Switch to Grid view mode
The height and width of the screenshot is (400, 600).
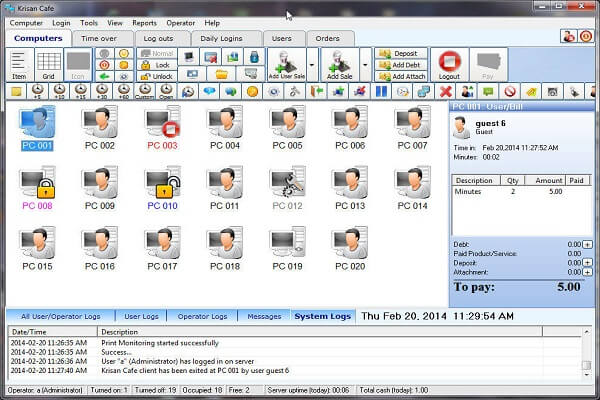pyautogui.click(x=49, y=65)
